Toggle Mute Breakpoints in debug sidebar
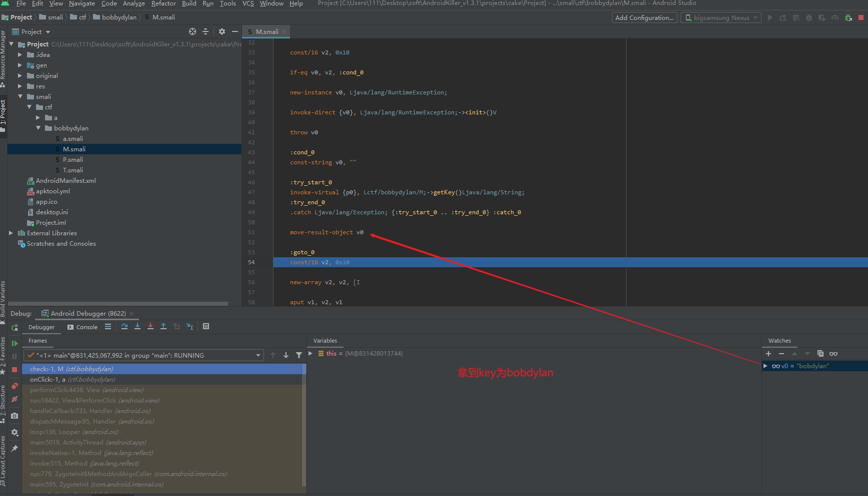This screenshot has width=868, height=496. 14,399
